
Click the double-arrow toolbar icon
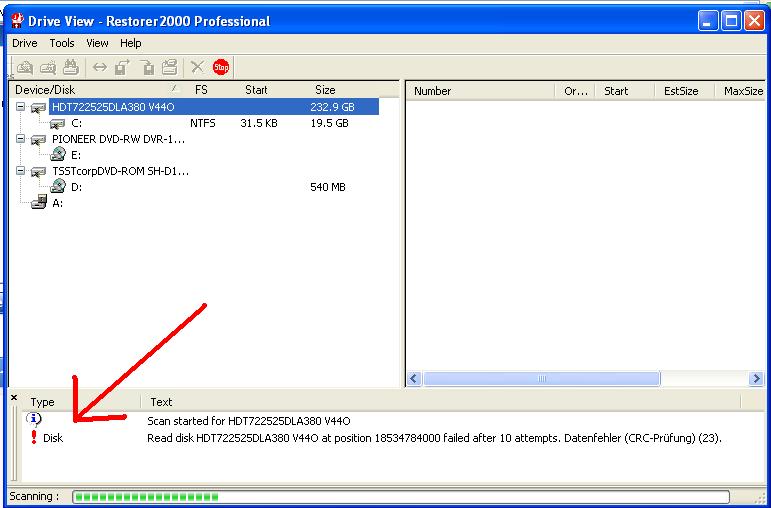(x=99, y=67)
